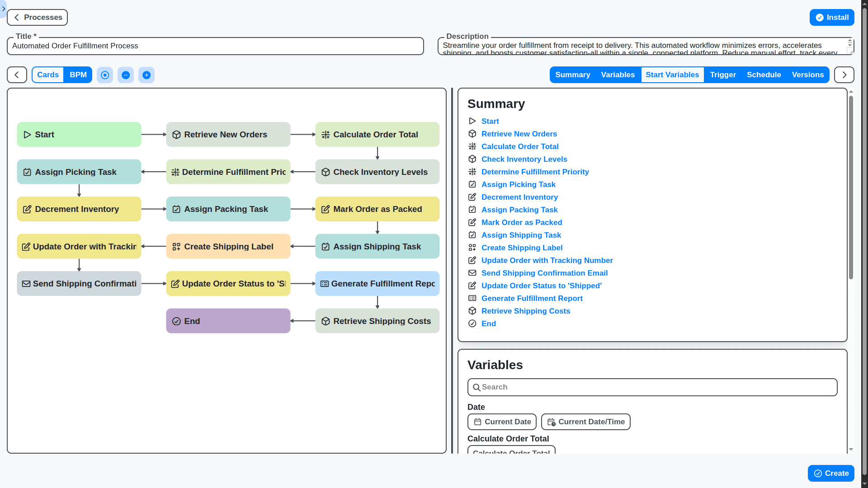Switch diagram view to BPM
This screenshot has width=868, height=488.
78,75
